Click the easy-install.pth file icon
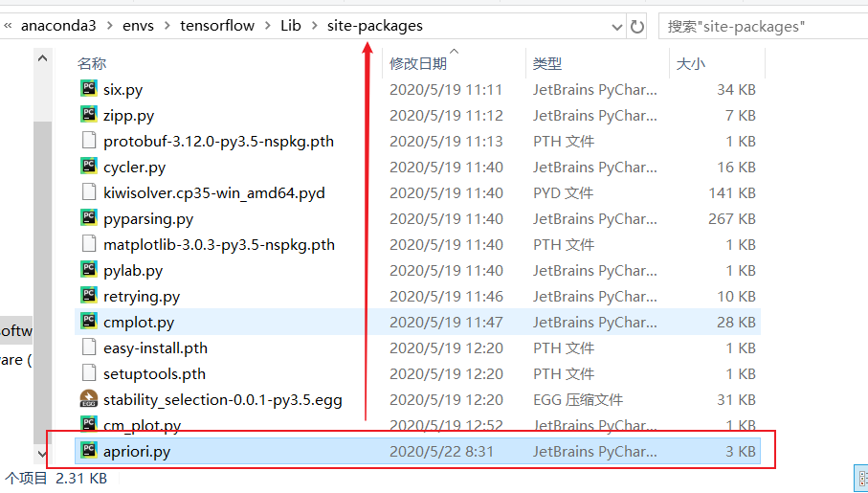The image size is (868, 493). [89, 347]
